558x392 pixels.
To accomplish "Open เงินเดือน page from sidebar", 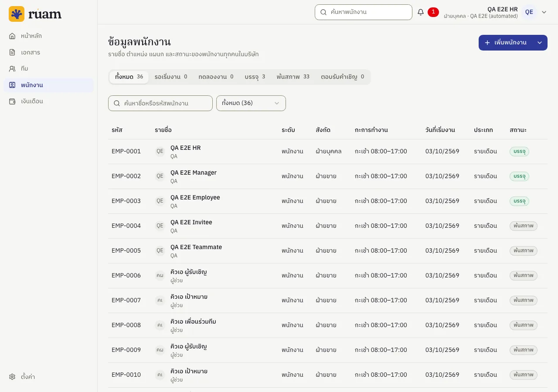I will (48, 101).
